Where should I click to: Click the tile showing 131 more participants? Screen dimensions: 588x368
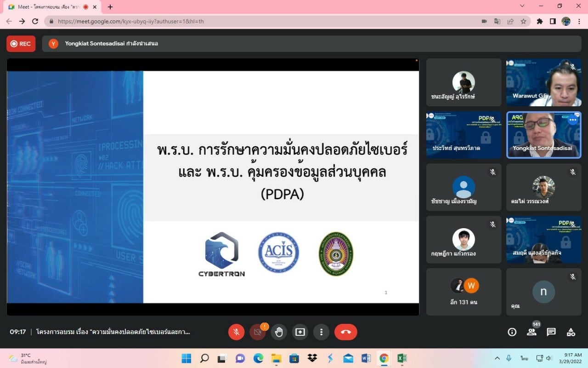point(464,292)
